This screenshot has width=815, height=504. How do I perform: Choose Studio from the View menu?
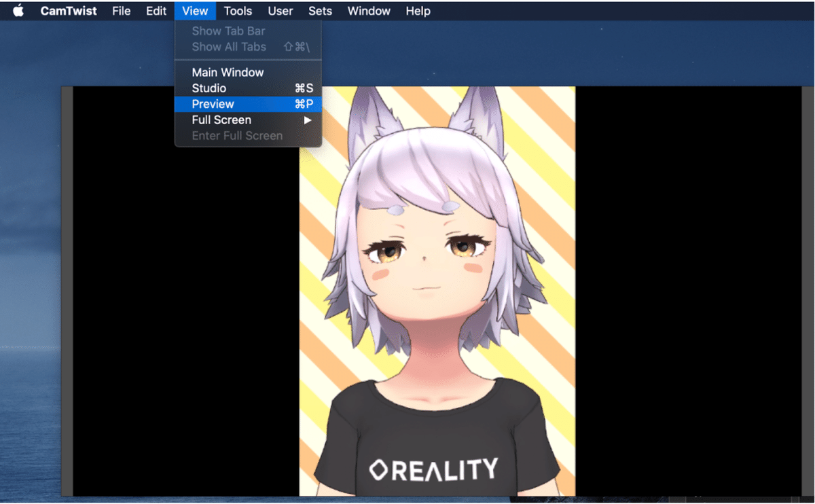pos(248,88)
